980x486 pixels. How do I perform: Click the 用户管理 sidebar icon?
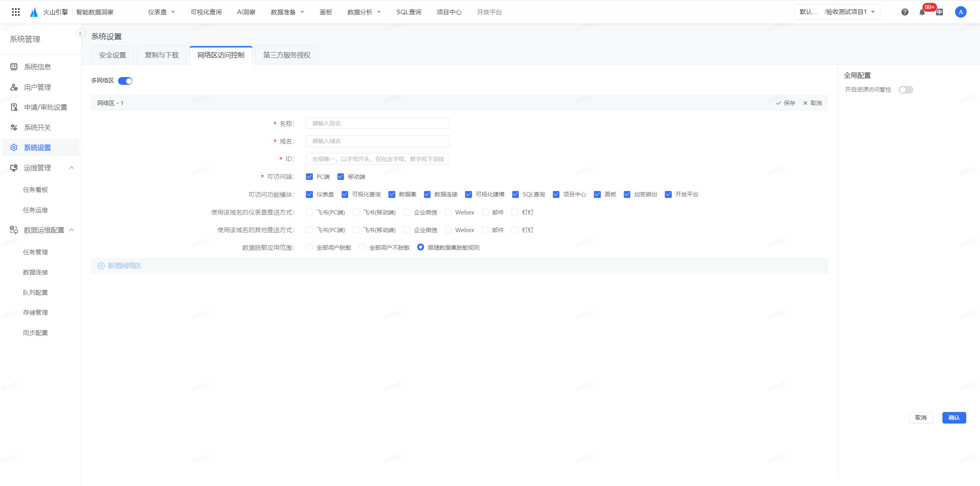[x=14, y=87]
